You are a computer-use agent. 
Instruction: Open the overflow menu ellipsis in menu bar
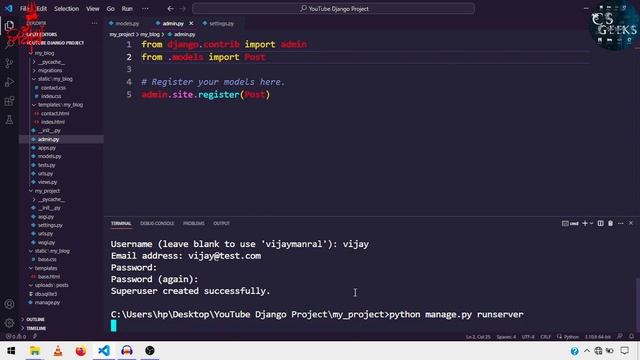click(x=145, y=9)
